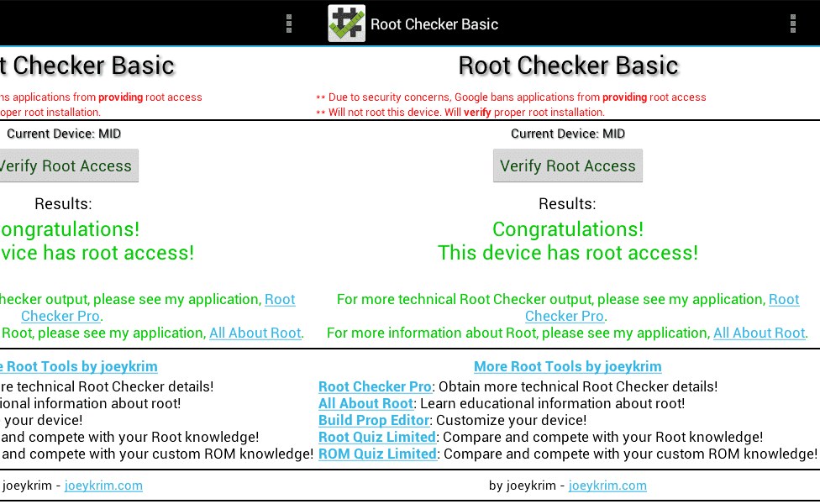Open the Root Quiz Limited link

(377, 437)
